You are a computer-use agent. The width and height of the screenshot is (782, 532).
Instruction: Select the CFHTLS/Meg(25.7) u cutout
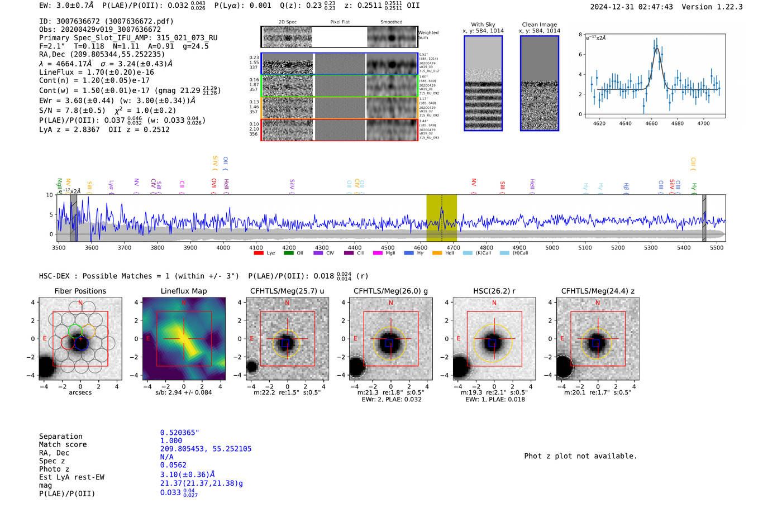point(287,339)
